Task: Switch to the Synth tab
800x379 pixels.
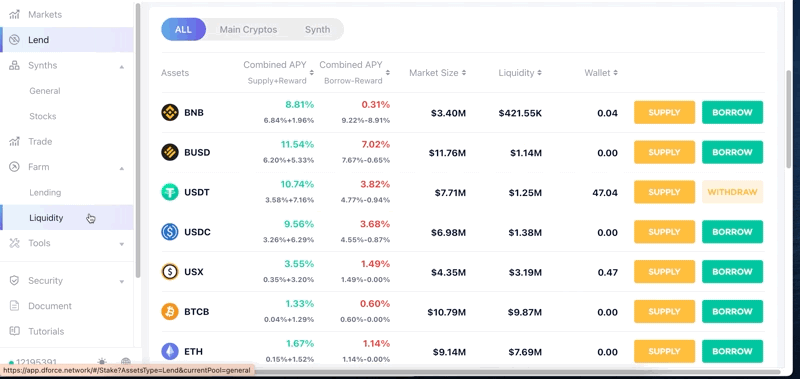Action: pyautogui.click(x=317, y=30)
